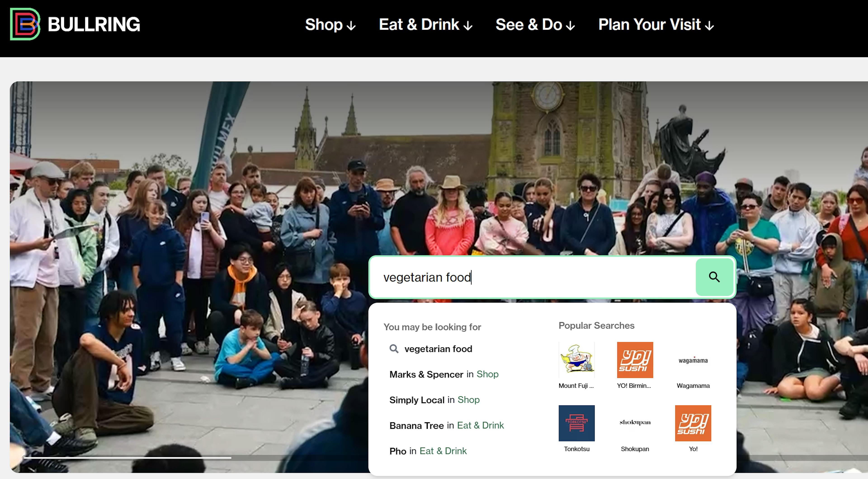Screen dimensions: 868x479
Task: Click the Bullring logo icon
Action: [25, 24]
